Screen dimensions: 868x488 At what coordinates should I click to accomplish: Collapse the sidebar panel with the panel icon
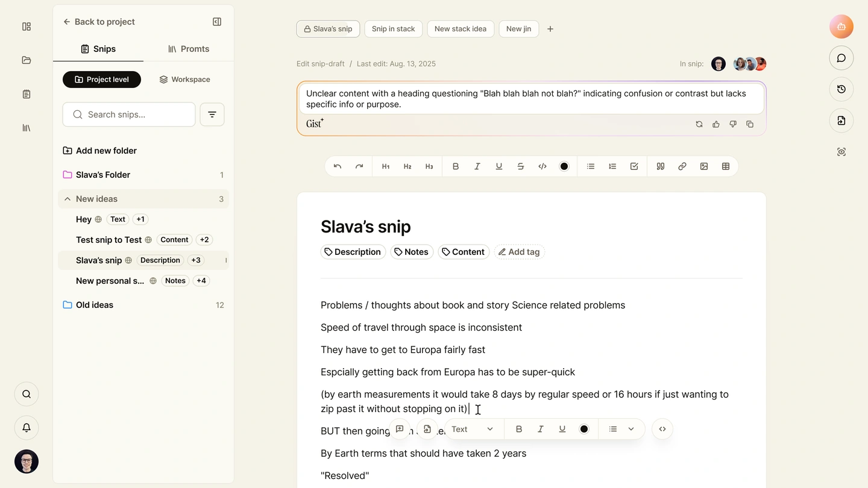pyautogui.click(x=217, y=22)
